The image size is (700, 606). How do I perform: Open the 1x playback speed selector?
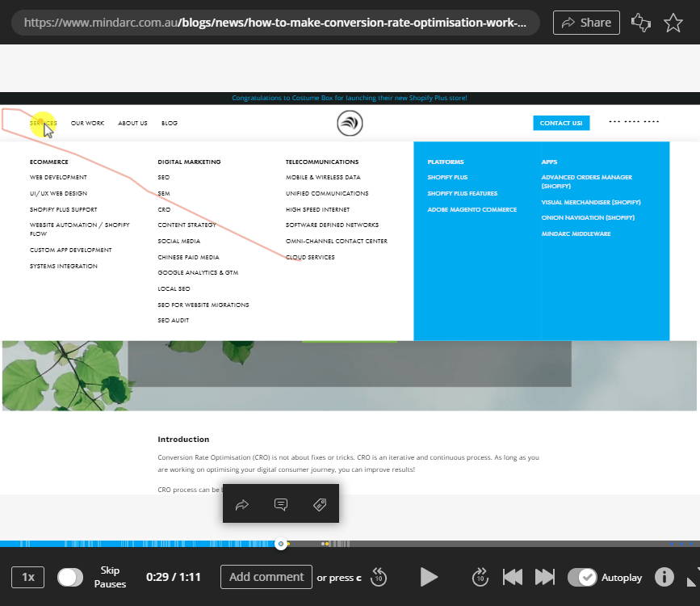27,577
